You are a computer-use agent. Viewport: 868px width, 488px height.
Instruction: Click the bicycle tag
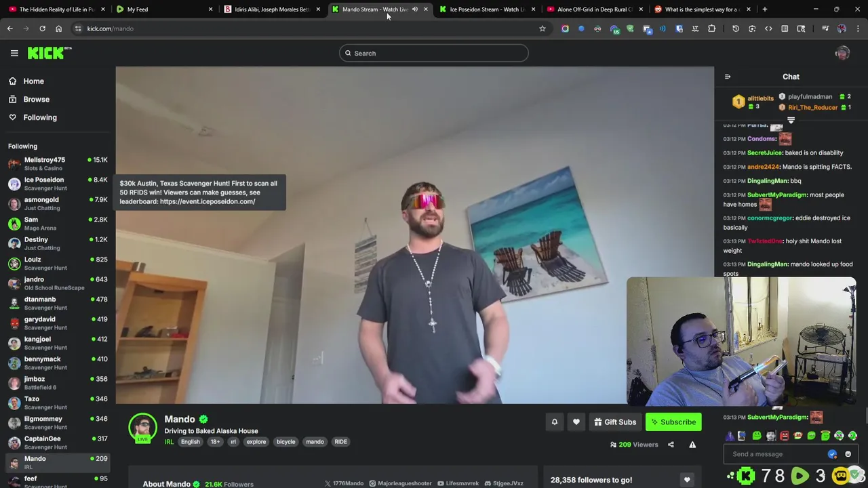[285, 442]
